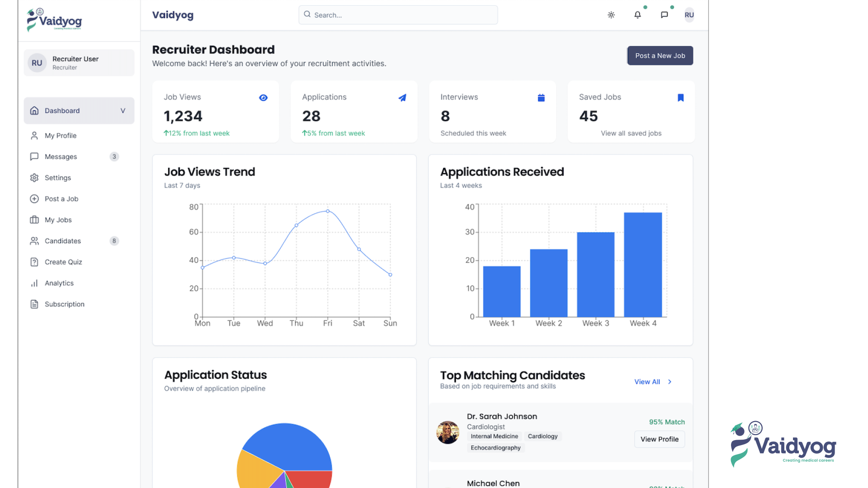Viewport: 868px width, 488px height.
Task: Click the Post a New Job button
Action: [660, 56]
